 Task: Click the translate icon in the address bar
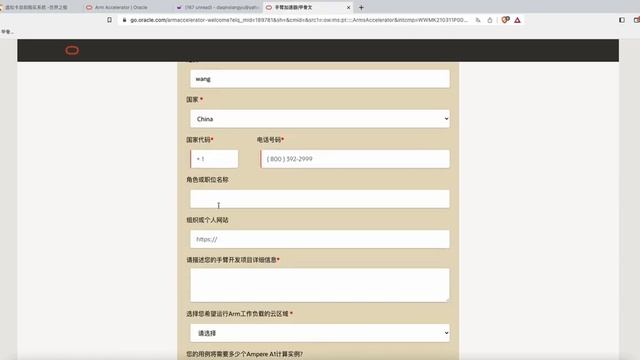(478, 20)
